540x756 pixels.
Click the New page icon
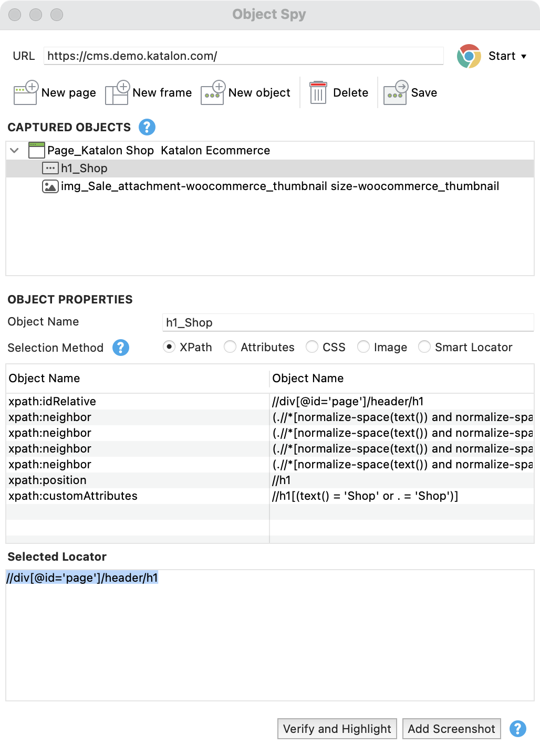pos(25,93)
